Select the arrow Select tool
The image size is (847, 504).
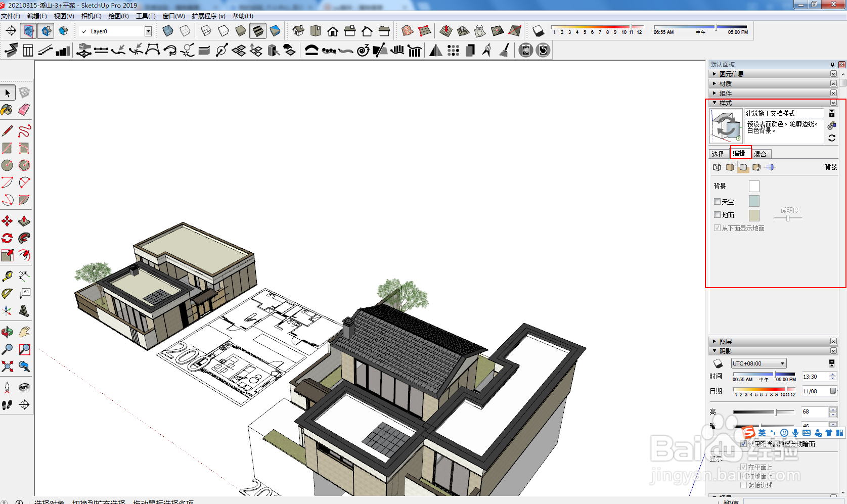point(8,93)
